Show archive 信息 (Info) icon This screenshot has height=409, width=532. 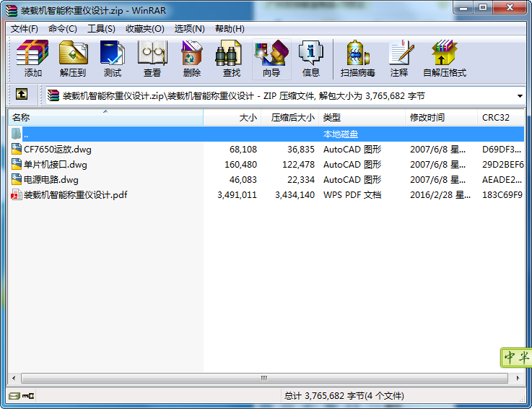pos(311,59)
